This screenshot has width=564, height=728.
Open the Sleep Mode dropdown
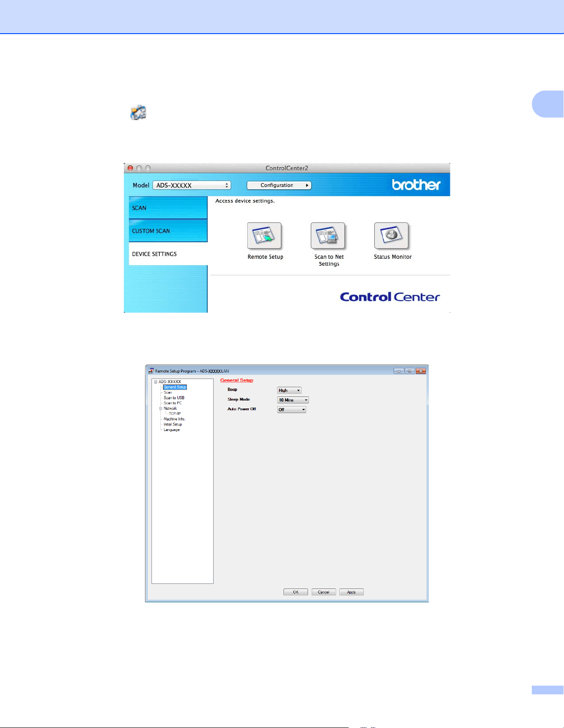tap(293, 400)
